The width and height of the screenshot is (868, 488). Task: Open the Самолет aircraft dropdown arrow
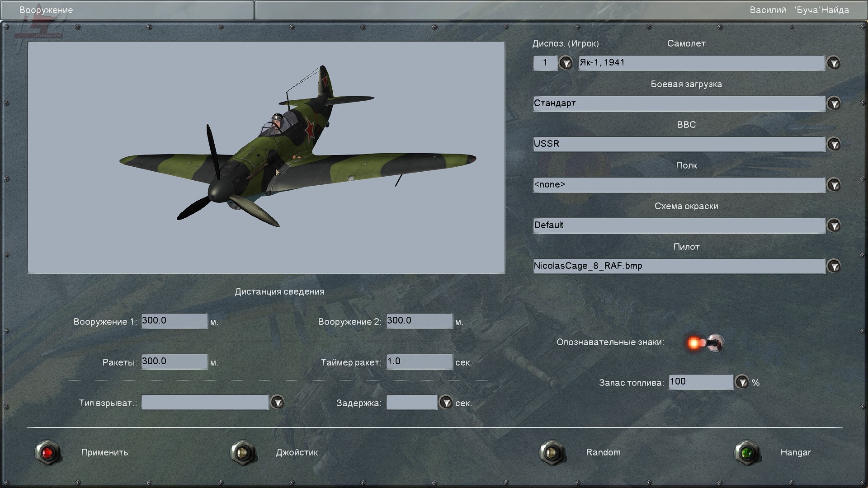point(834,63)
